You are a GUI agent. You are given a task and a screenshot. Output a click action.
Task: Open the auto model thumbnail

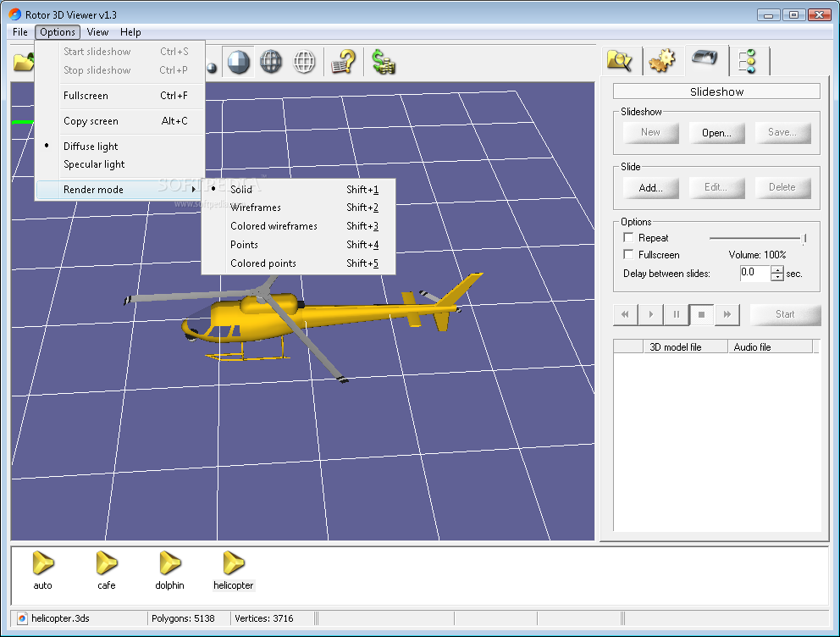(x=43, y=571)
